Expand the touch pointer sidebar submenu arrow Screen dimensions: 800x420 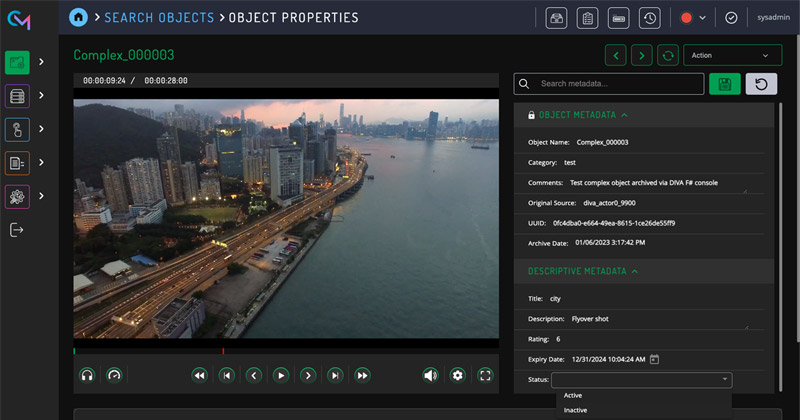pyautogui.click(x=41, y=129)
